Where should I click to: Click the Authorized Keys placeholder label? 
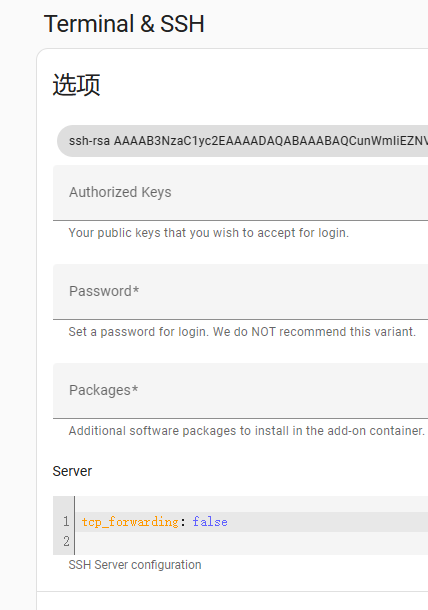tap(120, 193)
